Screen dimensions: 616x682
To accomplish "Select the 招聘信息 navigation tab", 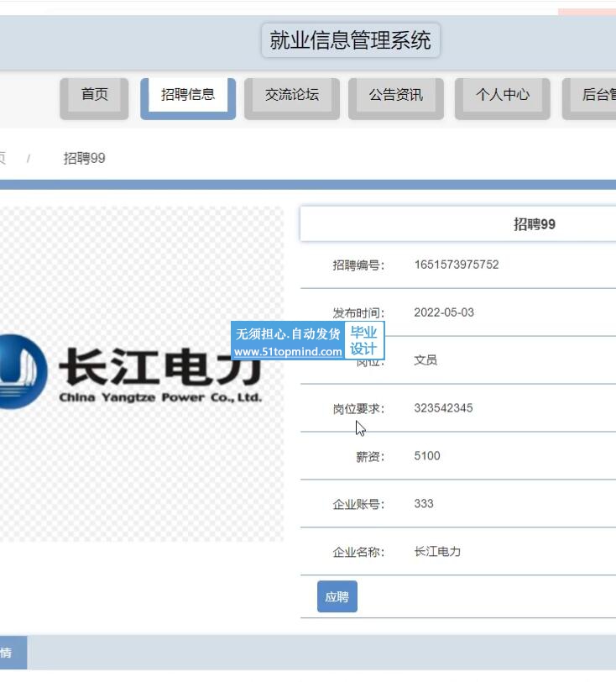I will [x=188, y=99].
